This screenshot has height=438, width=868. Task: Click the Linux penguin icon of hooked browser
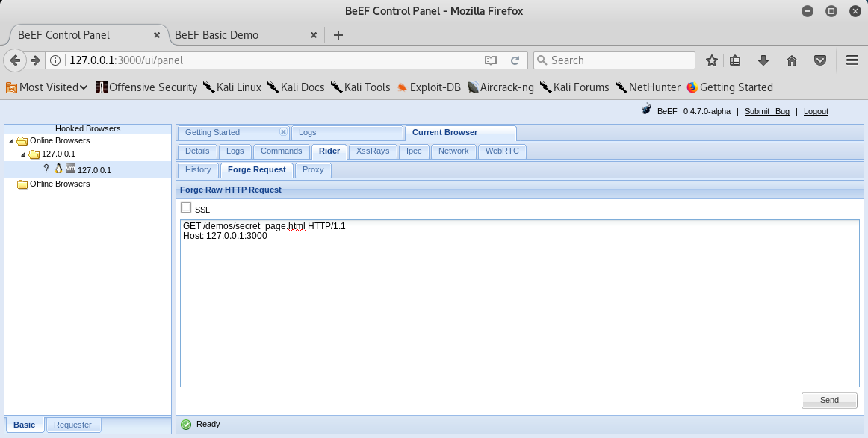(x=58, y=169)
